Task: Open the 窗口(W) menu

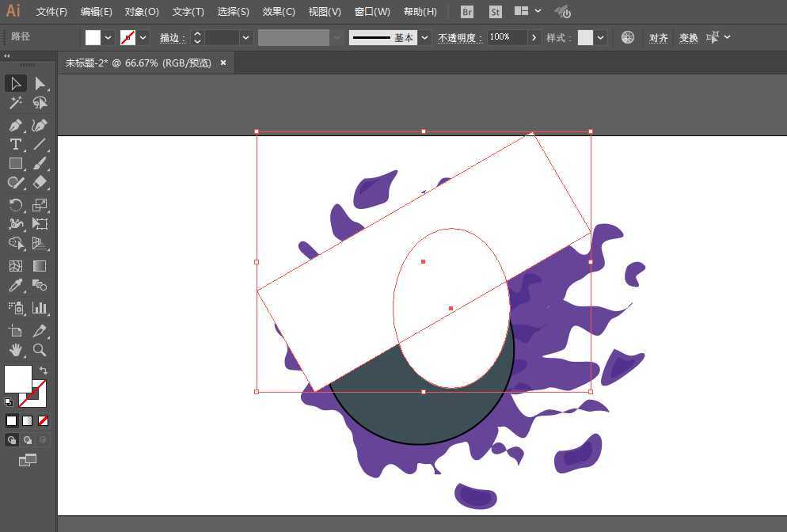Action: click(x=372, y=12)
